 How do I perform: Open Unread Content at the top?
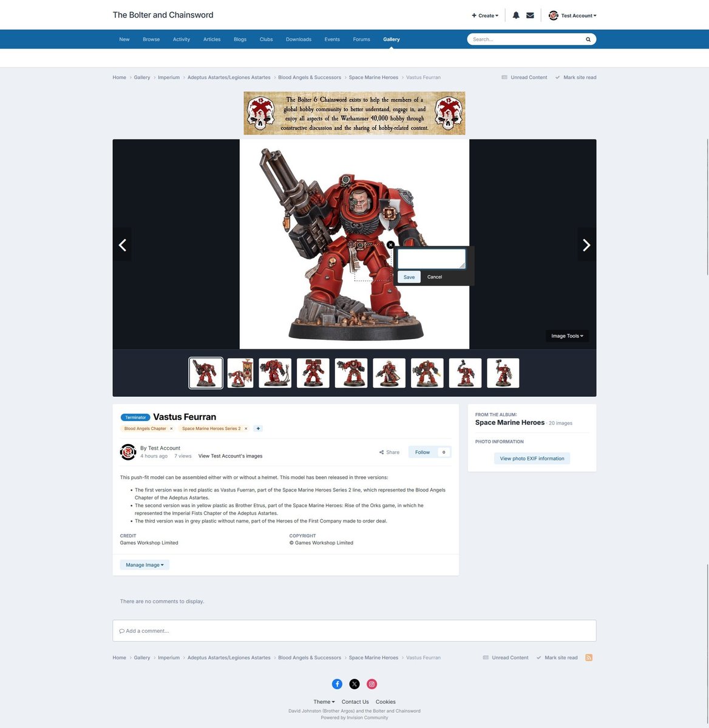pos(524,78)
